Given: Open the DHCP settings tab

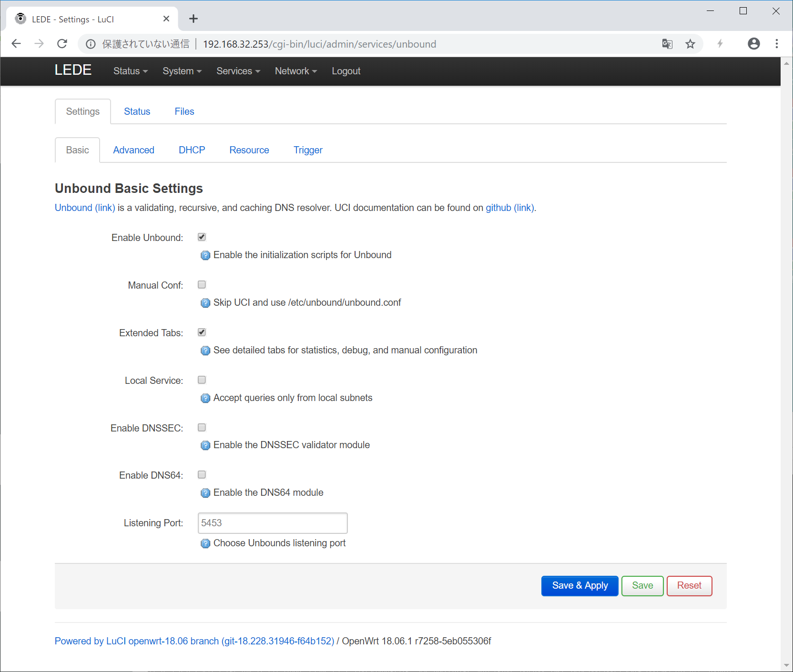Looking at the screenshot, I should pos(192,150).
